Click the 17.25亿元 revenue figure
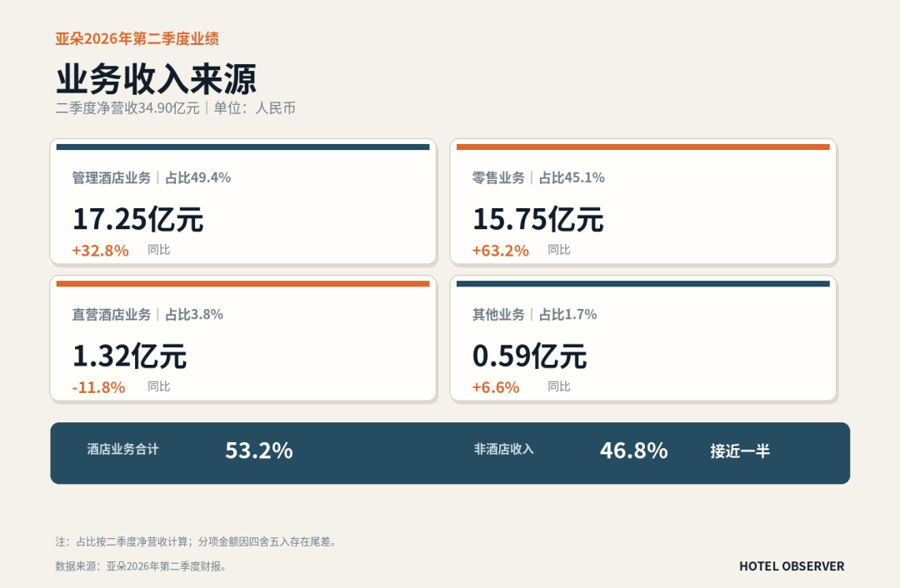 137,219
